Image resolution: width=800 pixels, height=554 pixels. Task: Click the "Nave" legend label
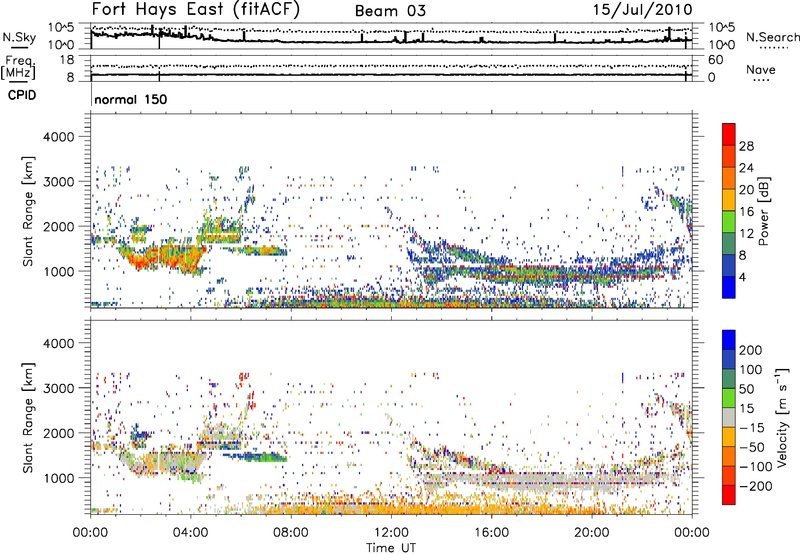pos(761,69)
